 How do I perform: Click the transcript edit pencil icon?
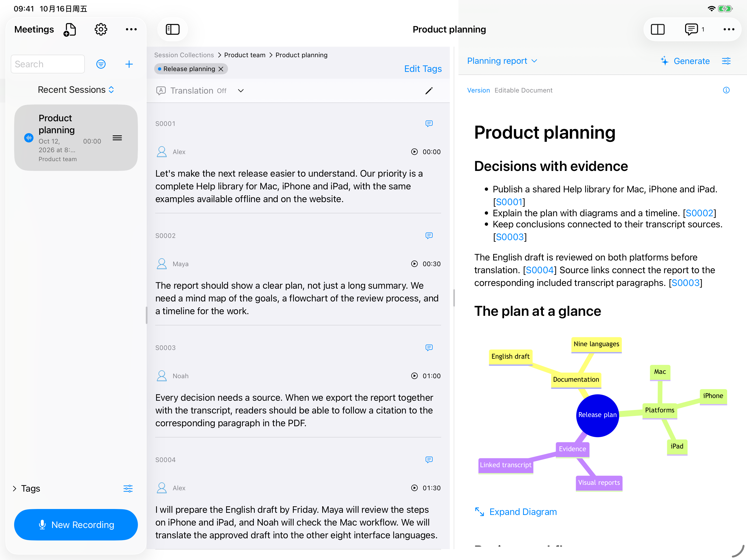[429, 91]
